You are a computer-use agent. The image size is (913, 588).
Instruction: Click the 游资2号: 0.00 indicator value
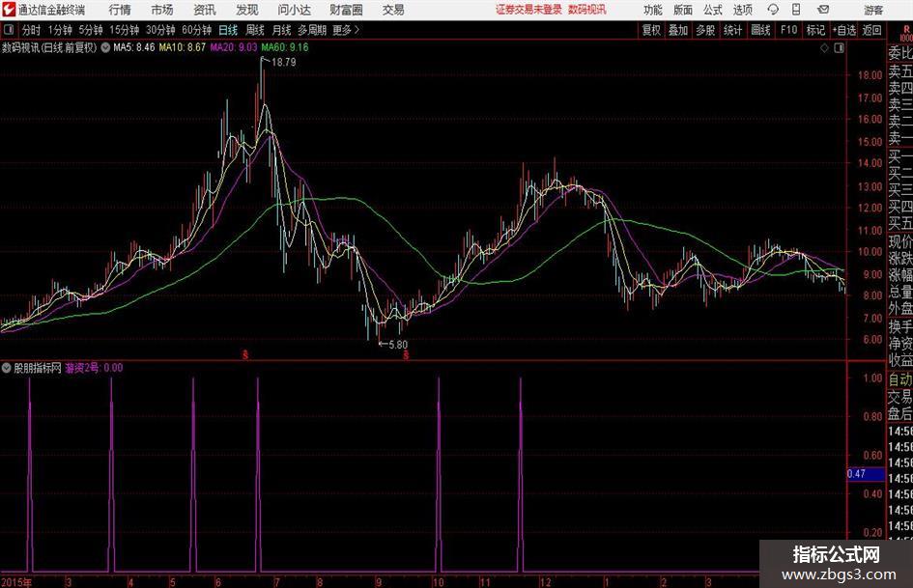pyautogui.click(x=94, y=368)
